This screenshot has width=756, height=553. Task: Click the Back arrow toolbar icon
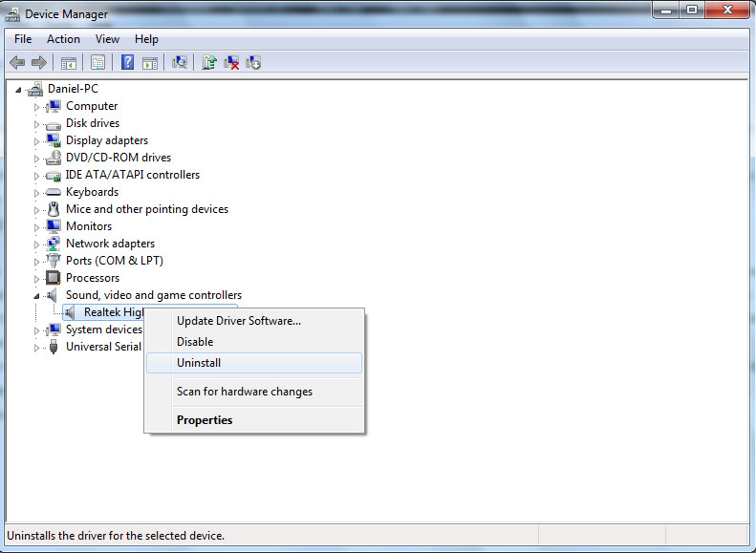(x=17, y=62)
